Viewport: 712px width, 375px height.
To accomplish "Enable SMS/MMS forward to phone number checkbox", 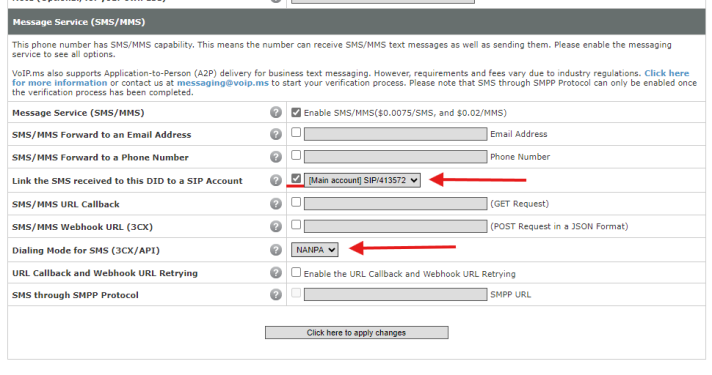I will coord(296,155).
